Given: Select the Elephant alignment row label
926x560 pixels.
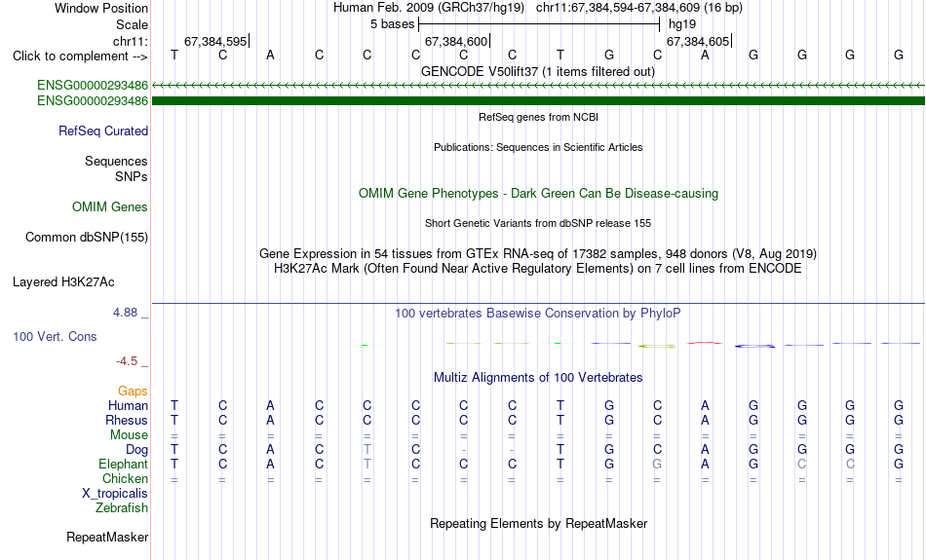Looking at the screenshot, I should click(x=123, y=465).
